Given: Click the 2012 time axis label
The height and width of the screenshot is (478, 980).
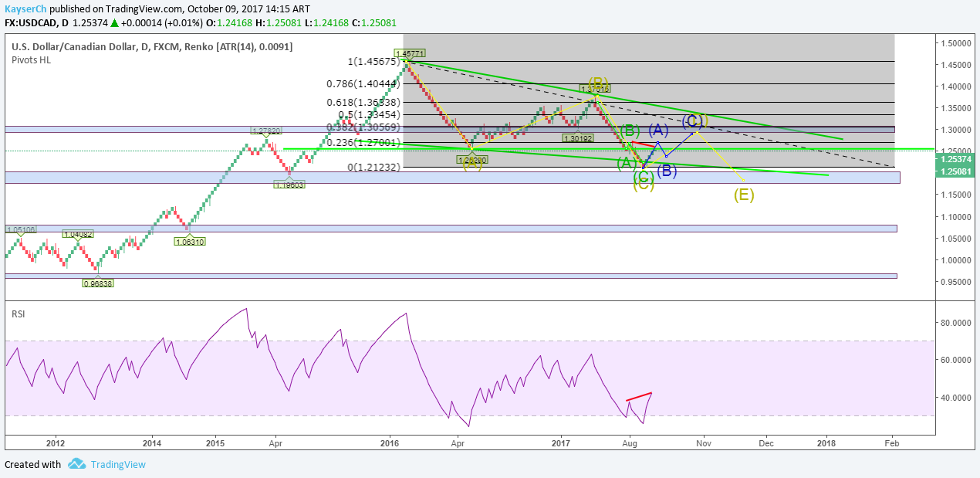Looking at the screenshot, I should click(x=55, y=443).
